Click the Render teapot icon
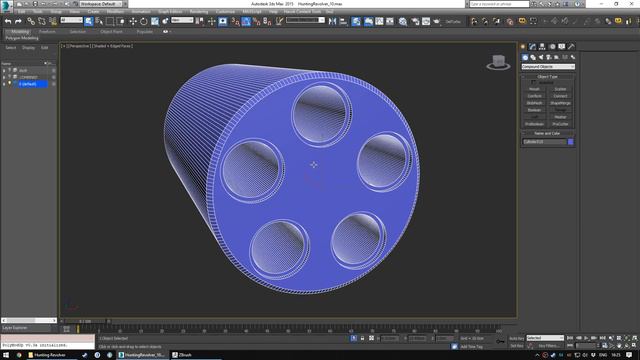 [436, 21]
